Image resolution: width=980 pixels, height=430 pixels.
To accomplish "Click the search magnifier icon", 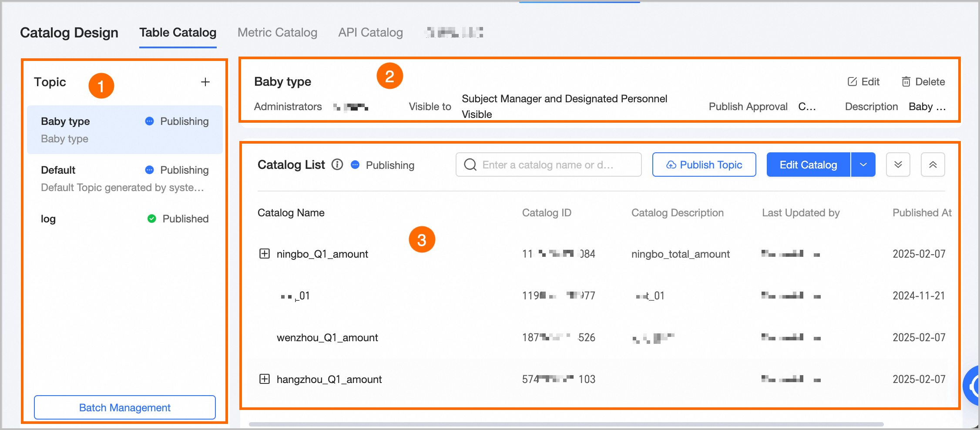I will pos(470,165).
